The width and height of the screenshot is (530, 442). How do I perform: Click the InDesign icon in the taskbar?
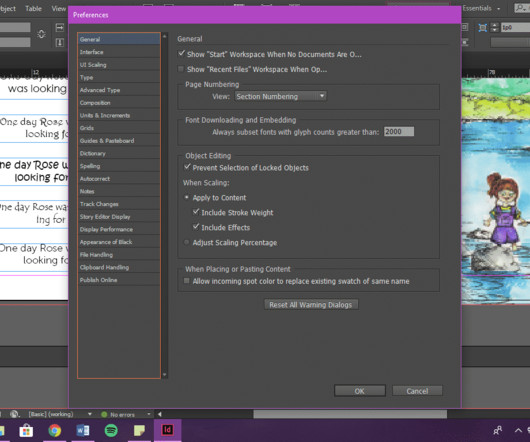tap(168, 429)
